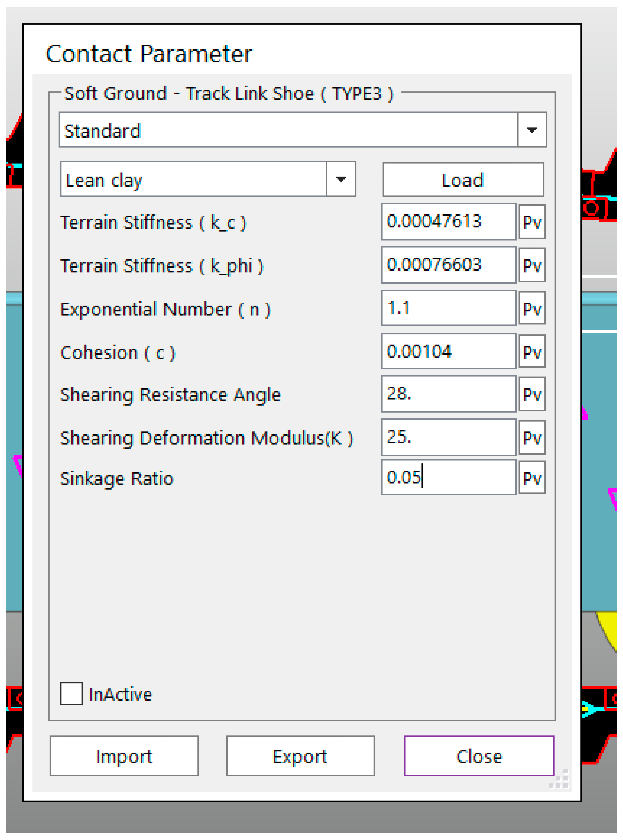
Task: Expand the Standard contact type dropdown
Action: (x=531, y=130)
